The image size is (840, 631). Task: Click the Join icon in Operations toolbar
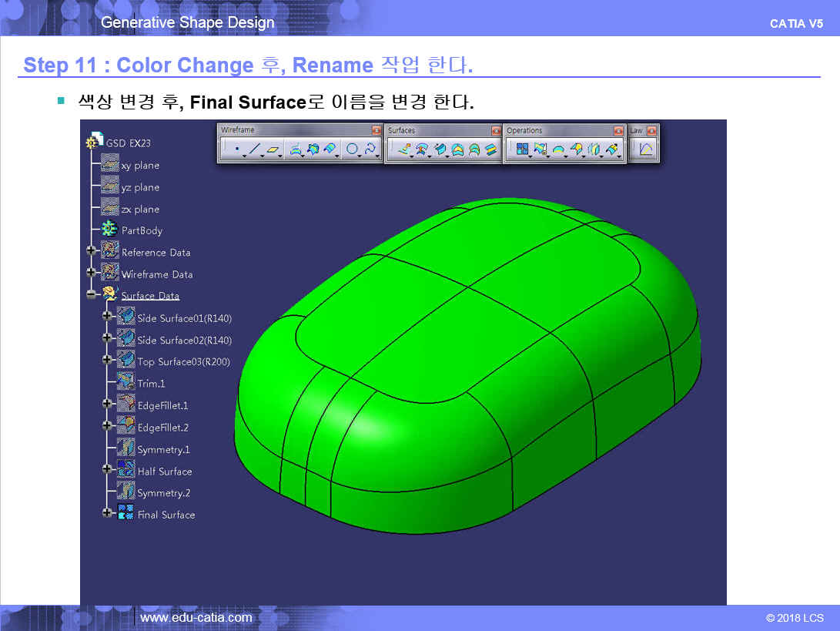pyautogui.click(x=523, y=149)
